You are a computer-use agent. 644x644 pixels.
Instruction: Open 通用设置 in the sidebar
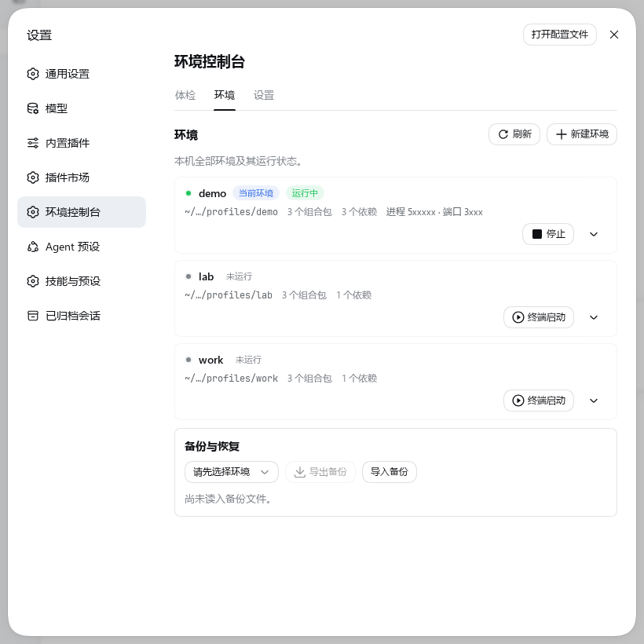point(82,74)
